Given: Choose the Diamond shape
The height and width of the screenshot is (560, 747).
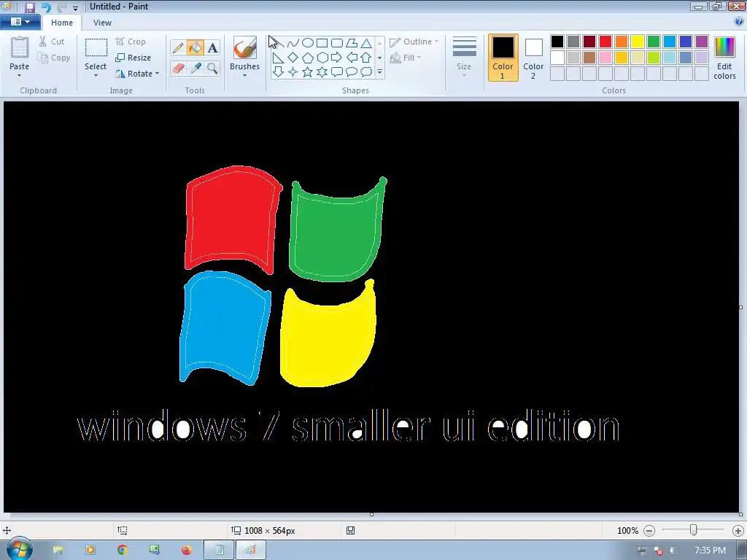Looking at the screenshot, I should [x=293, y=58].
